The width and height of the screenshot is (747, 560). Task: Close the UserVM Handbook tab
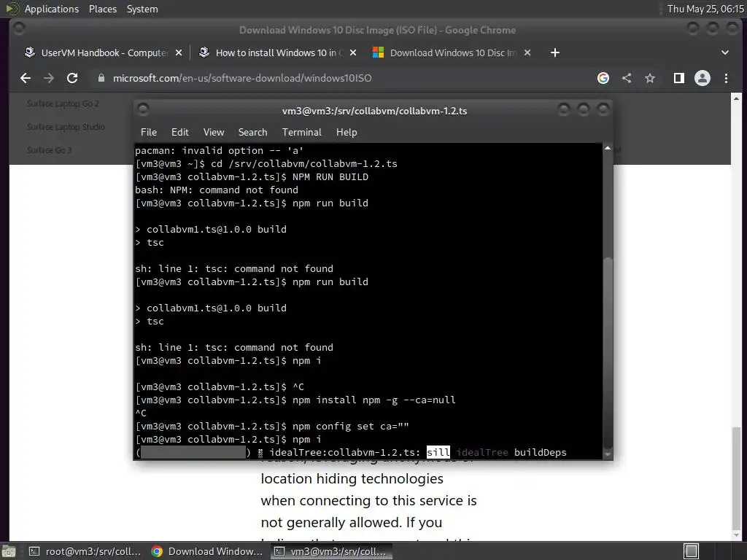(x=179, y=52)
